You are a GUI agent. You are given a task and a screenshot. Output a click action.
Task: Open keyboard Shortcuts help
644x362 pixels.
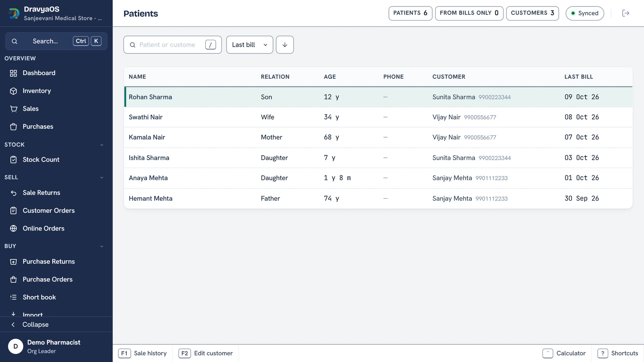pos(618,353)
